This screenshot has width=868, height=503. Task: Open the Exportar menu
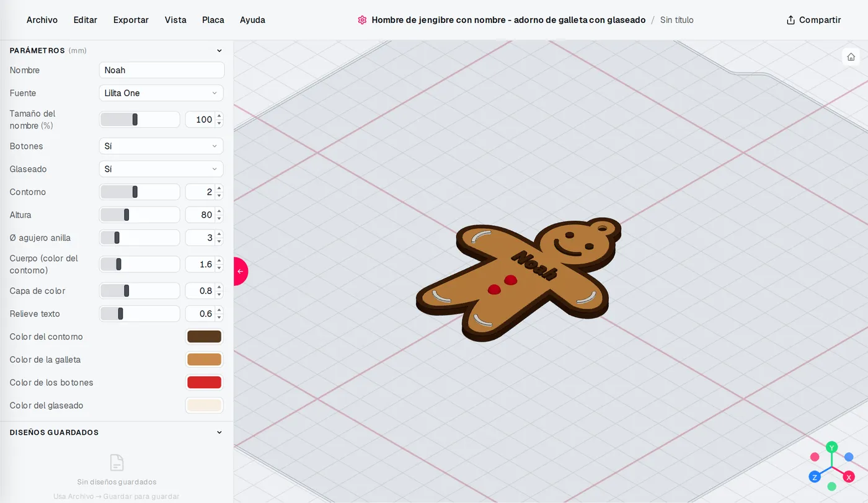pyautogui.click(x=131, y=20)
